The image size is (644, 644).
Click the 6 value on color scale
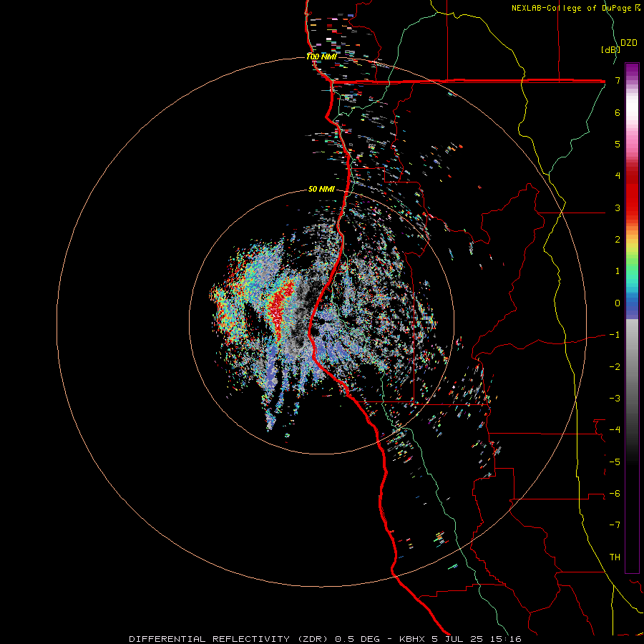(618, 112)
